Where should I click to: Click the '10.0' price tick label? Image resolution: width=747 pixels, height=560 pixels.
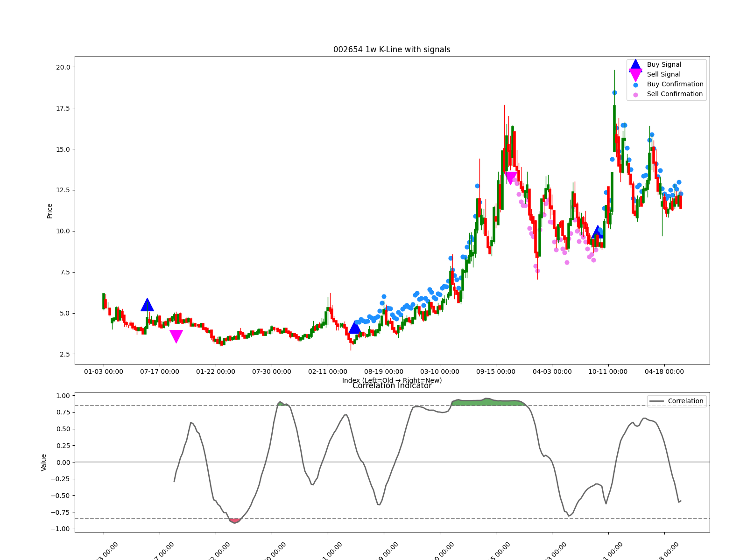pos(63,231)
